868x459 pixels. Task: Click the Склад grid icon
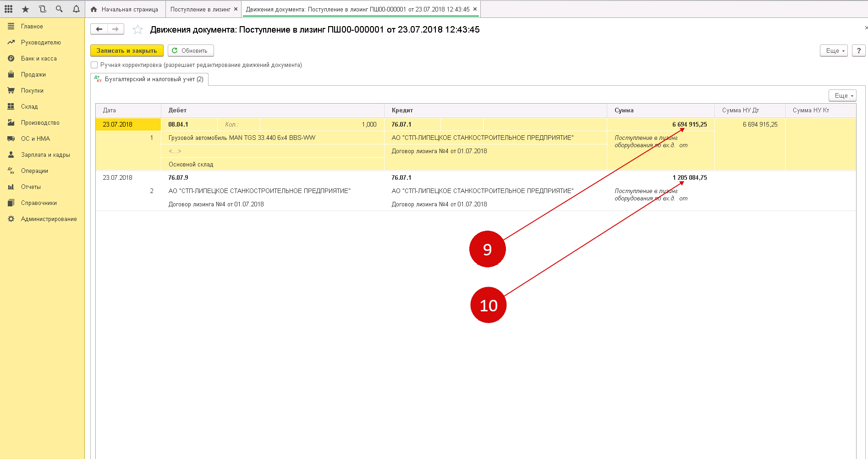(11, 106)
